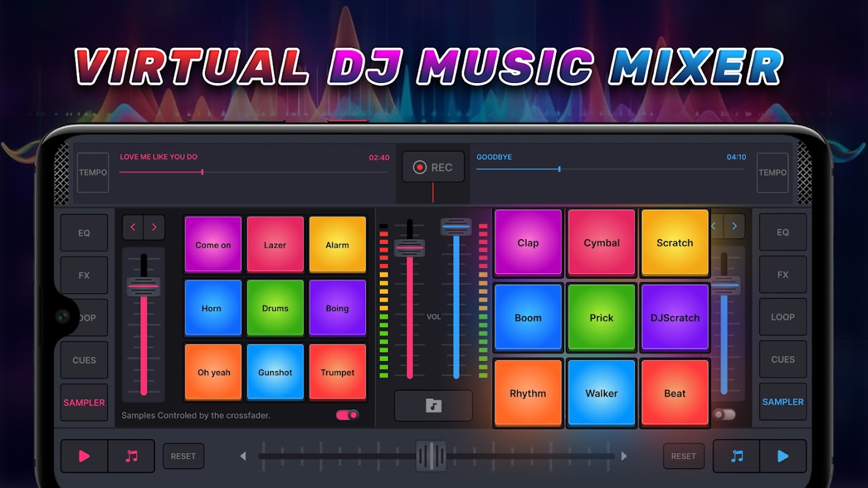Open the right deck CUES panel
This screenshot has width=868, height=488.
tap(783, 359)
